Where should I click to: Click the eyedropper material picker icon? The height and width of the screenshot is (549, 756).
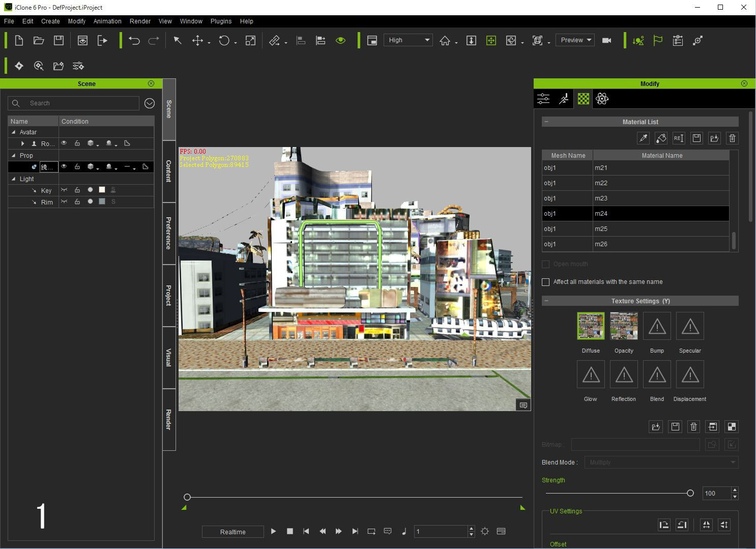[x=644, y=138]
